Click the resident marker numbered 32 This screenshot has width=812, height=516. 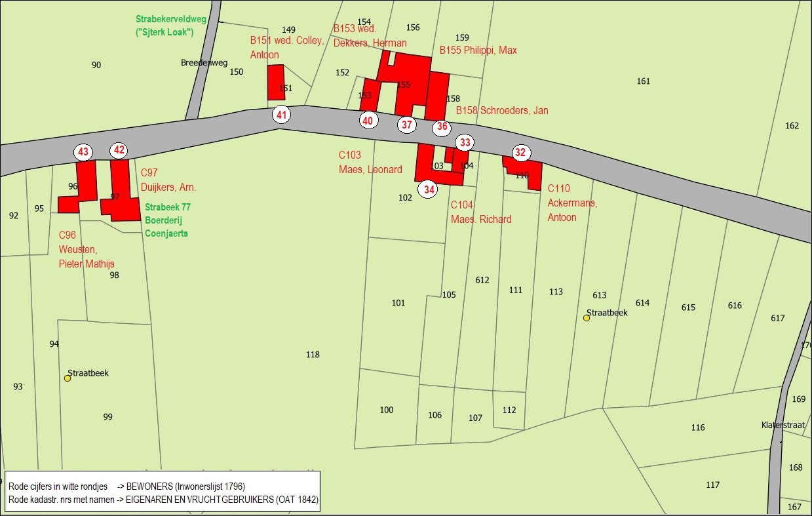(520, 153)
